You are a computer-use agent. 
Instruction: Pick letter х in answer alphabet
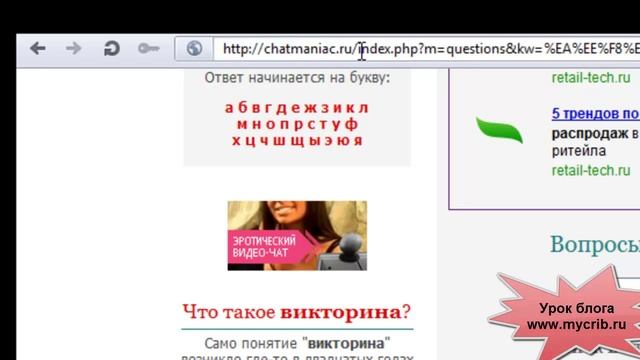pyautogui.click(x=236, y=141)
